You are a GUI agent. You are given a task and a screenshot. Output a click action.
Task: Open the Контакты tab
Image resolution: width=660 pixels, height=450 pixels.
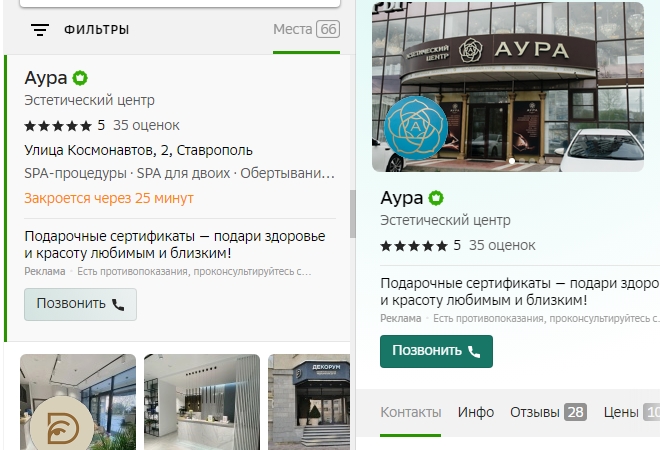tap(410, 412)
